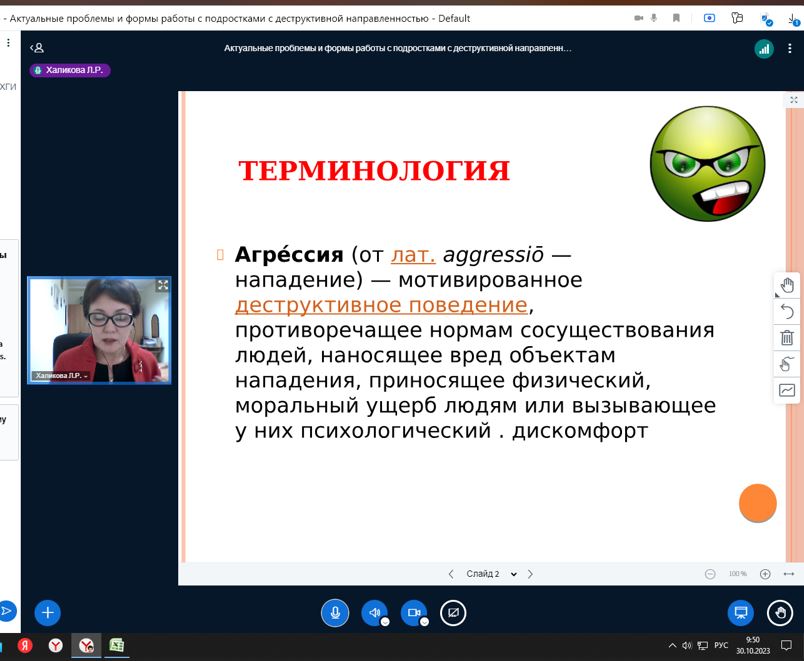Screen dimensions: 804x661
Task: Click the plus actions button
Action: pyautogui.click(x=47, y=612)
